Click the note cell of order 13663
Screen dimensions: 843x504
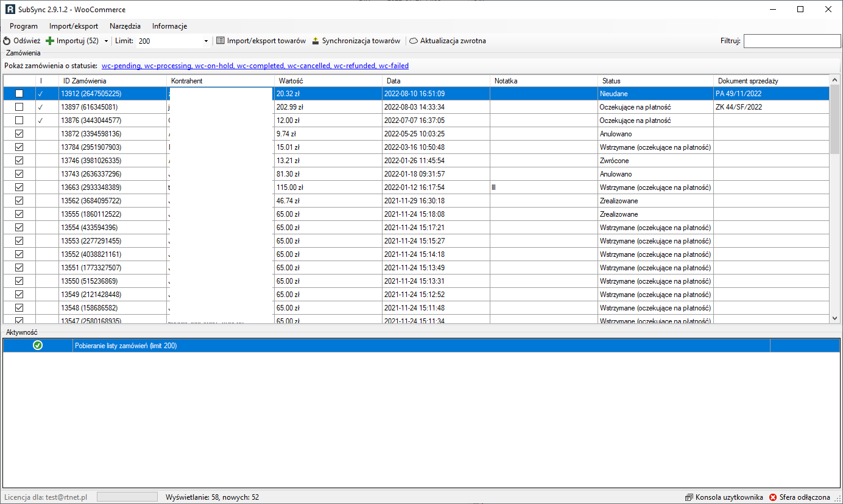pyautogui.click(x=544, y=187)
